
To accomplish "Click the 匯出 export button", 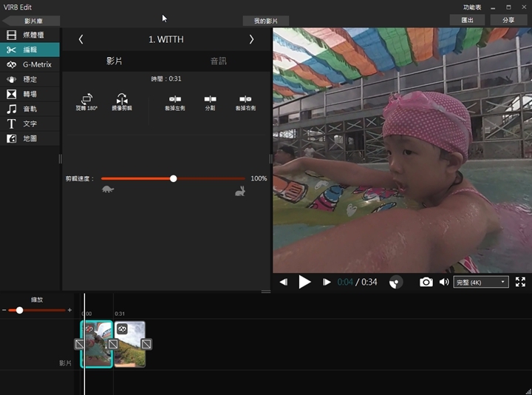I will click(x=467, y=20).
